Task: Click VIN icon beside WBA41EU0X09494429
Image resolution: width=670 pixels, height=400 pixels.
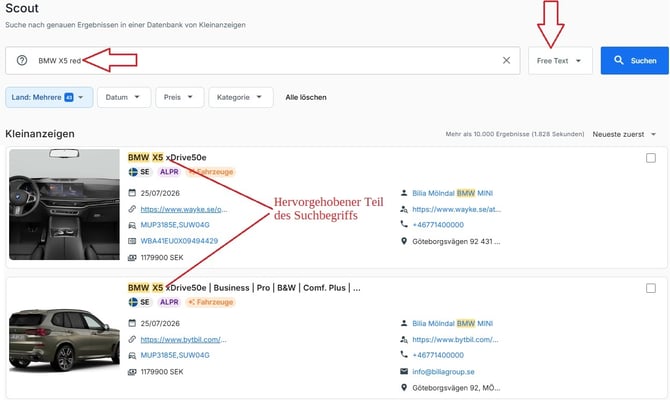Action: click(132, 241)
